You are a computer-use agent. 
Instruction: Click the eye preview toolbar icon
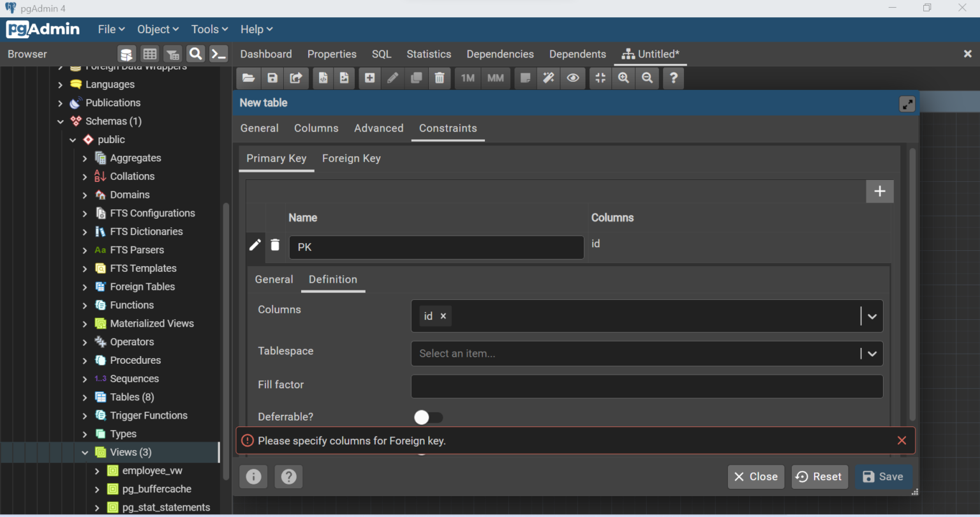pos(572,78)
